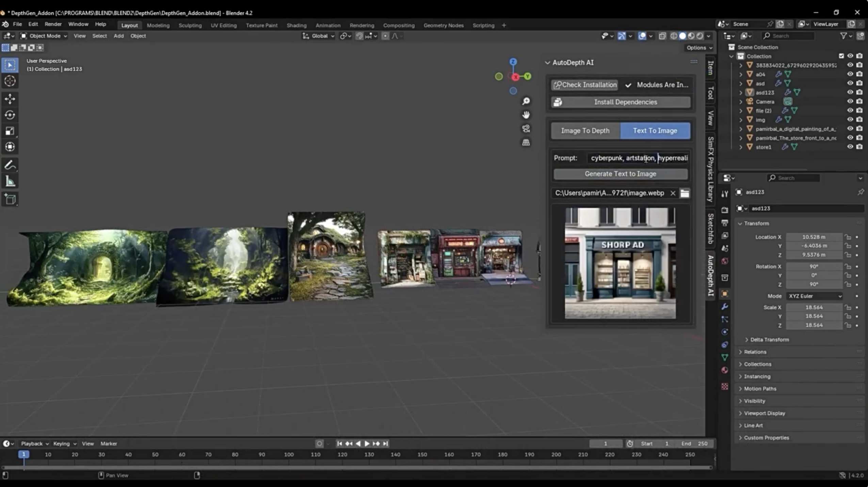Toggle camera view gizmo icon
The image size is (868, 487).
[526, 128]
